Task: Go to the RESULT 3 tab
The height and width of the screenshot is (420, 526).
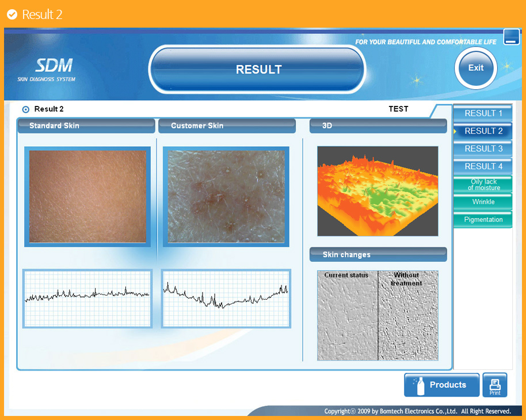Action: [483, 149]
